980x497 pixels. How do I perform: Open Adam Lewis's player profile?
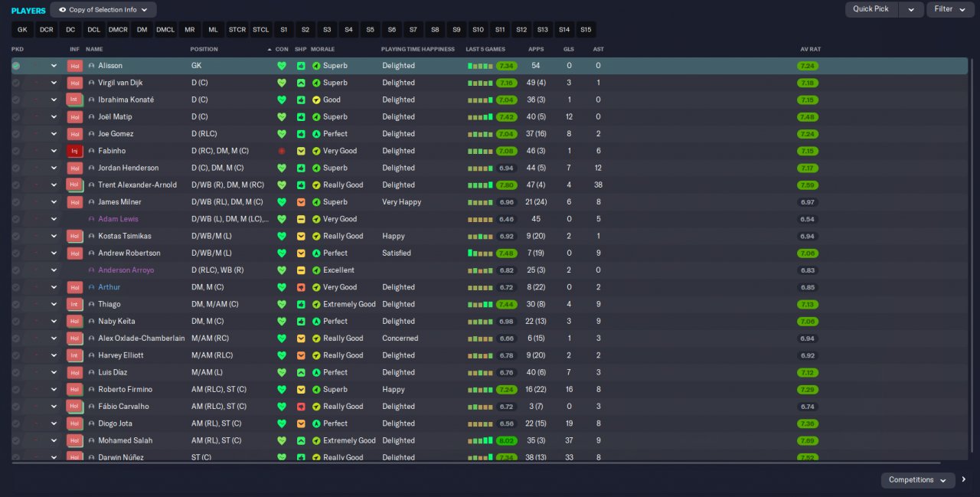coord(119,219)
